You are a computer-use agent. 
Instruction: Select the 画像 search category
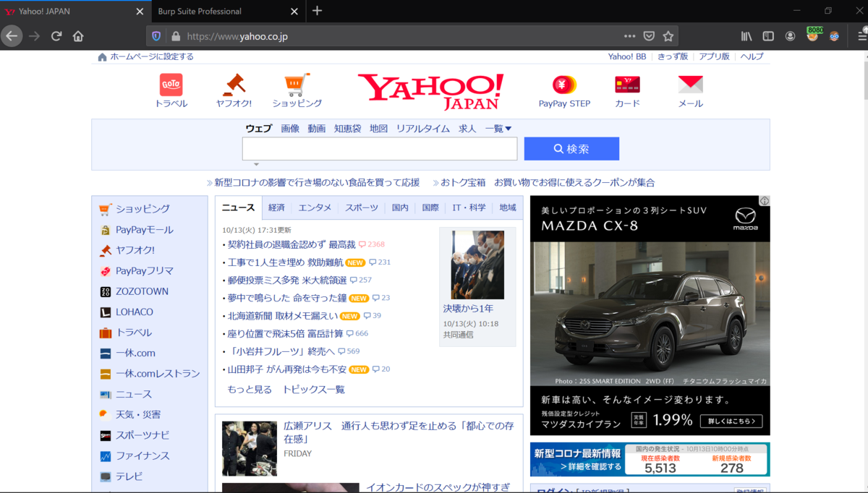(290, 129)
